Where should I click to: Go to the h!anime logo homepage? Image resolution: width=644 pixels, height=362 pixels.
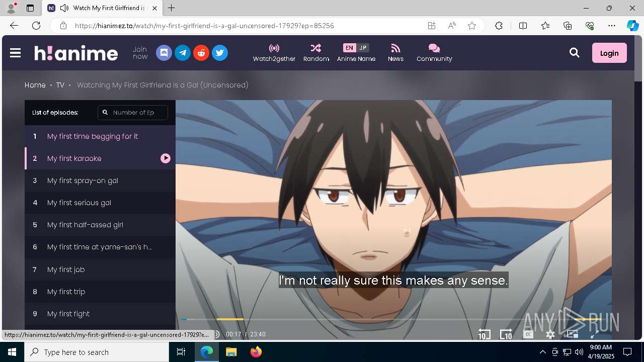point(76,53)
